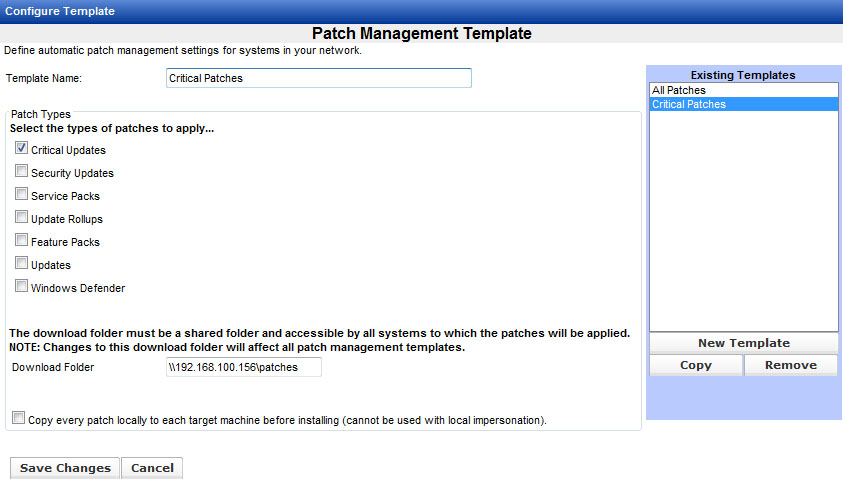
Task: Enable the Security Updates checkbox
Action: (x=21, y=172)
